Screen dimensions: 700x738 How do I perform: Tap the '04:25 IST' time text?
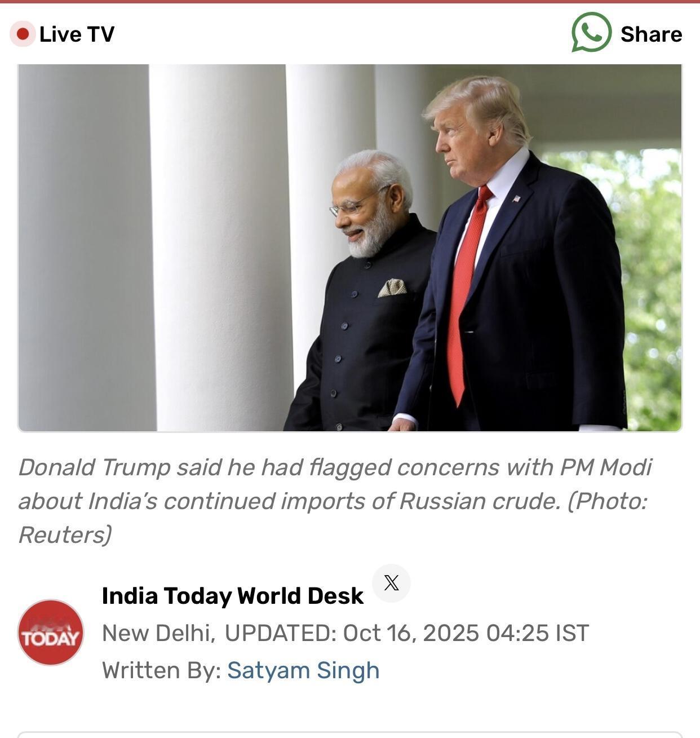coord(538,633)
